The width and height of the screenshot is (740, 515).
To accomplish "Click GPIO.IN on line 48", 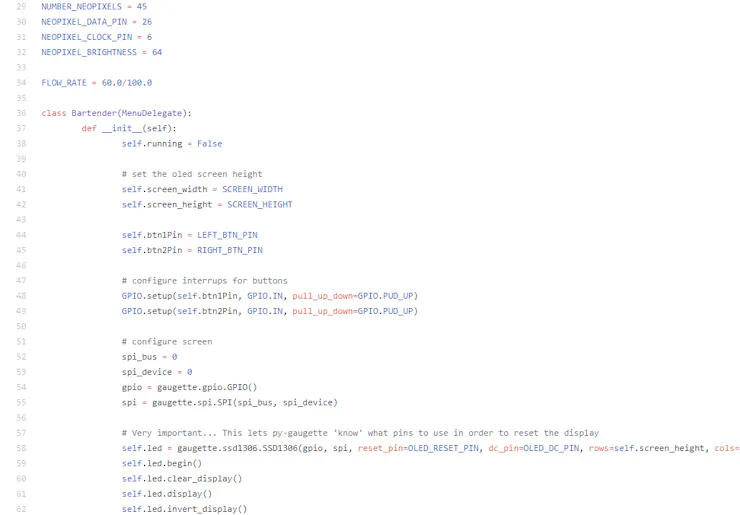I will [x=265, y=296].
